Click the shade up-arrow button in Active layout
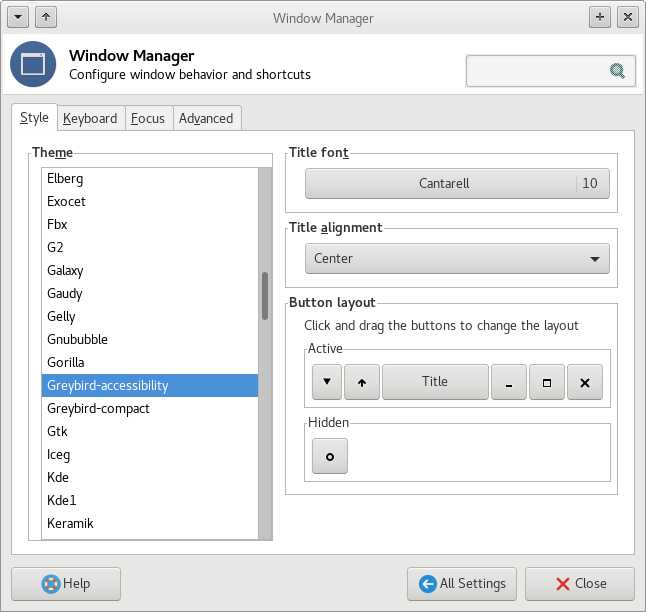 (362, 382)
